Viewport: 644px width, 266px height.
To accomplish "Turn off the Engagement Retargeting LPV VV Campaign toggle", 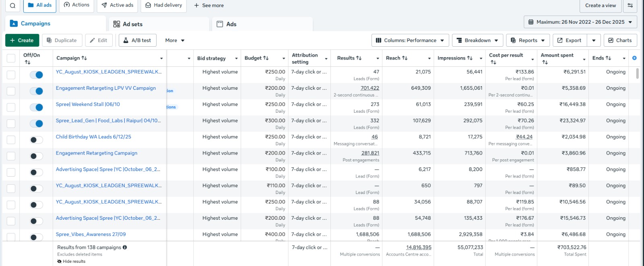I will (x=37, y=91).
